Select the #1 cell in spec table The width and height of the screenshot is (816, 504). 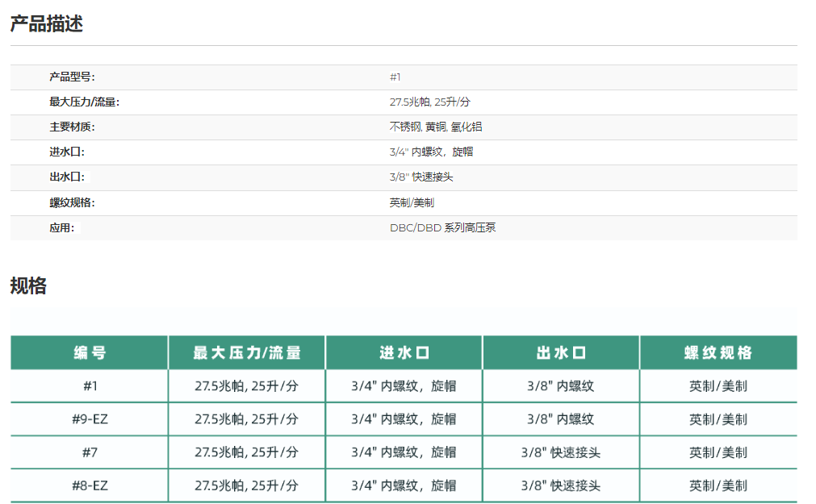[90, 386]
